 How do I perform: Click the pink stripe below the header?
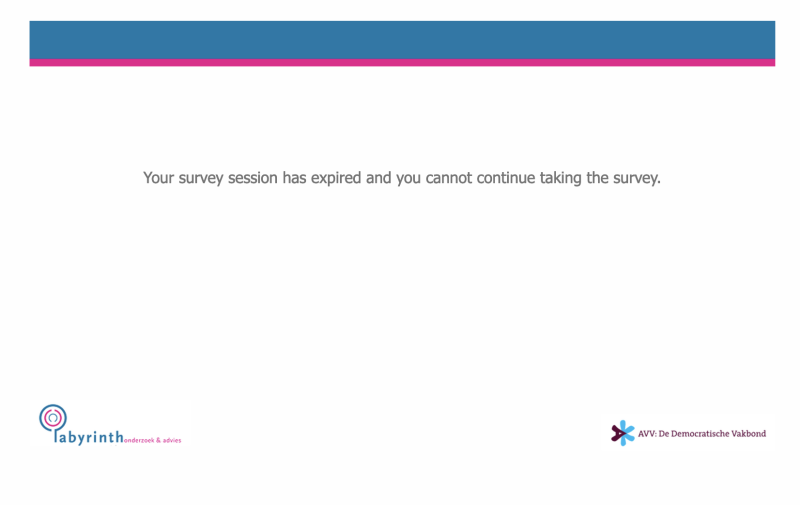point(402,63)
